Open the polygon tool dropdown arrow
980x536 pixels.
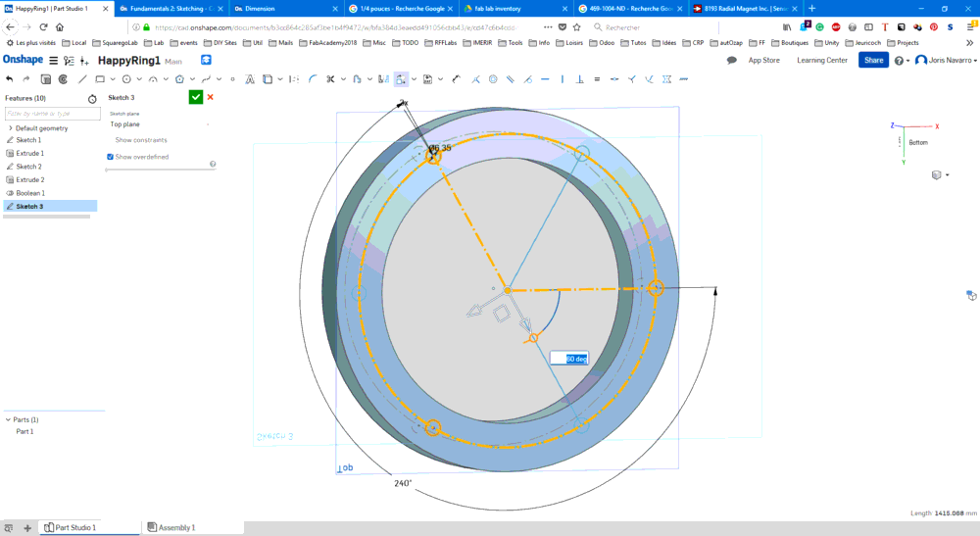click(x=192, y=79)
